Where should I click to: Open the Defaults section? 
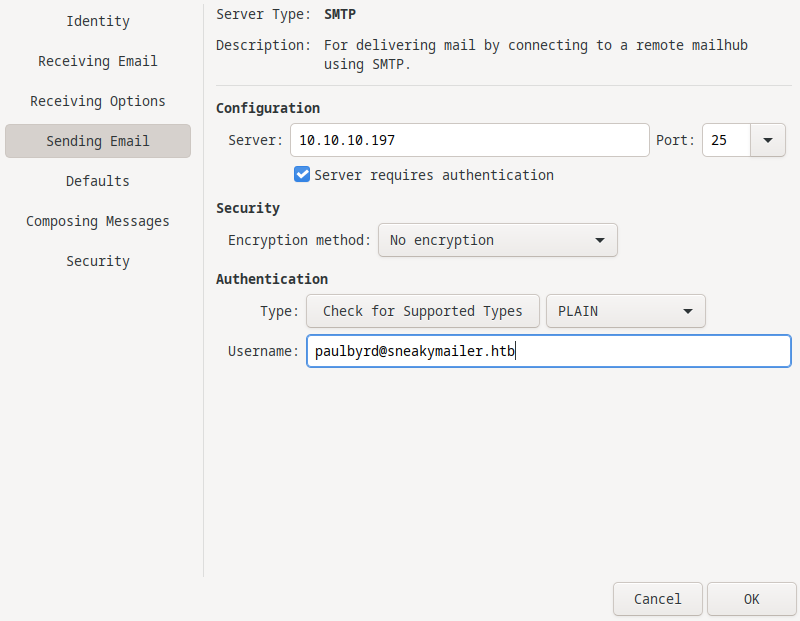[98, 181]
